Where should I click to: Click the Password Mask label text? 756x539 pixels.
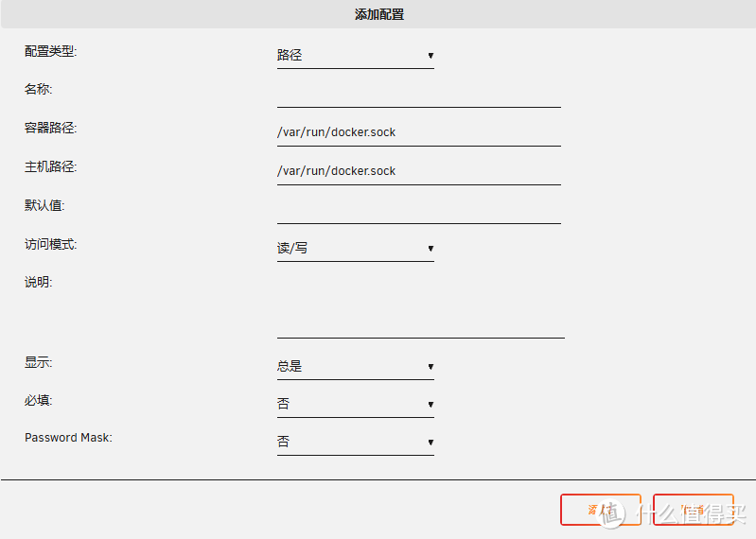click(68, 439)
